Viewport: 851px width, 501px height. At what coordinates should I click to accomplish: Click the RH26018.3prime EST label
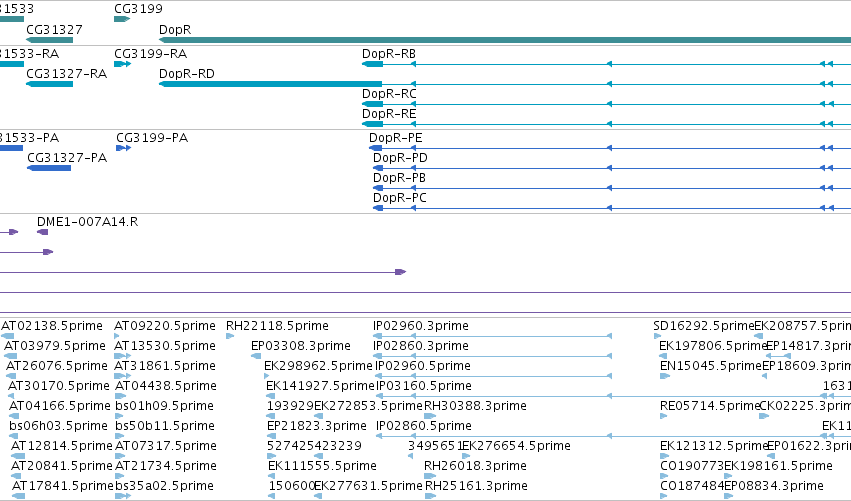pos(475,466)
